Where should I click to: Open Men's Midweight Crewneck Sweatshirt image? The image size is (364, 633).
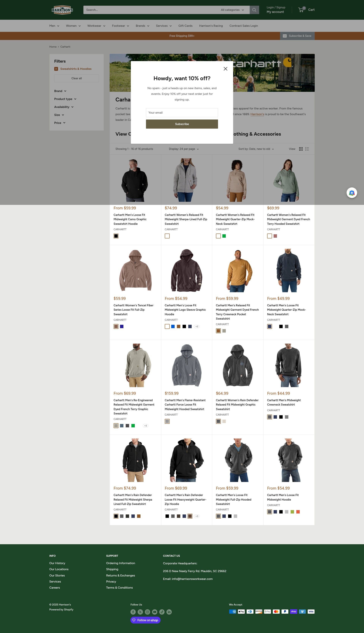[289, 365]
